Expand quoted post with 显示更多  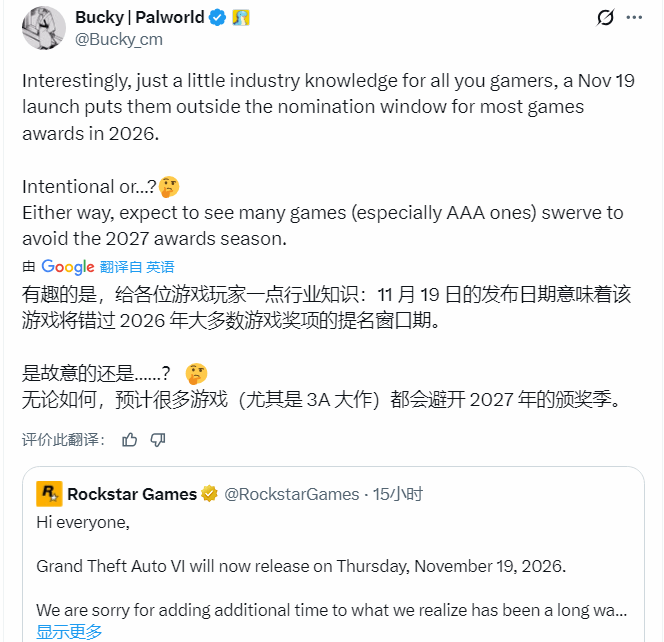[69, 631]
